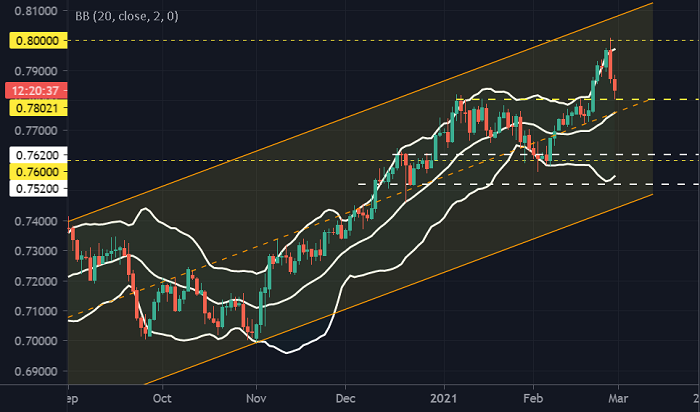This screenshot has height=412, width=700.
Task: Click the 2021 label on time axis
Action: click(445, 398)
